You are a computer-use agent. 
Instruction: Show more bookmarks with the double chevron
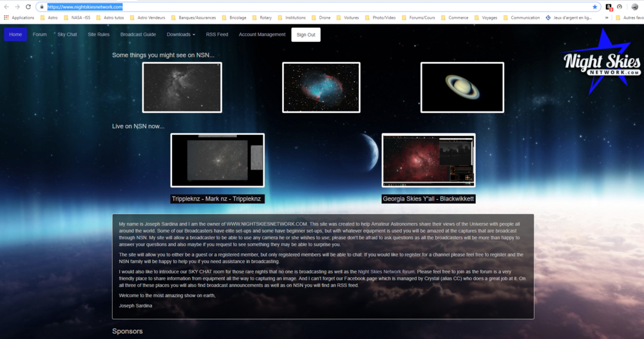click(607, 17)
